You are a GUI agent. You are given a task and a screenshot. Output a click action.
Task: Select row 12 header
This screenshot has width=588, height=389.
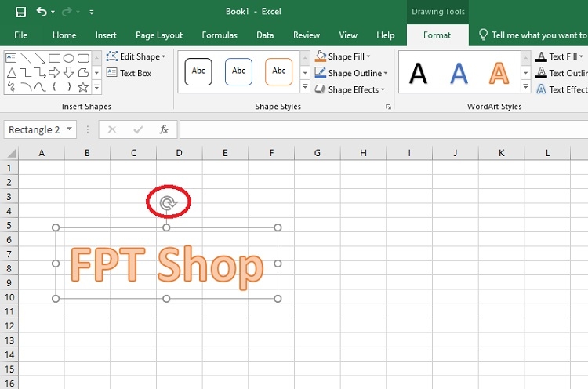click(x=9, y=326)
